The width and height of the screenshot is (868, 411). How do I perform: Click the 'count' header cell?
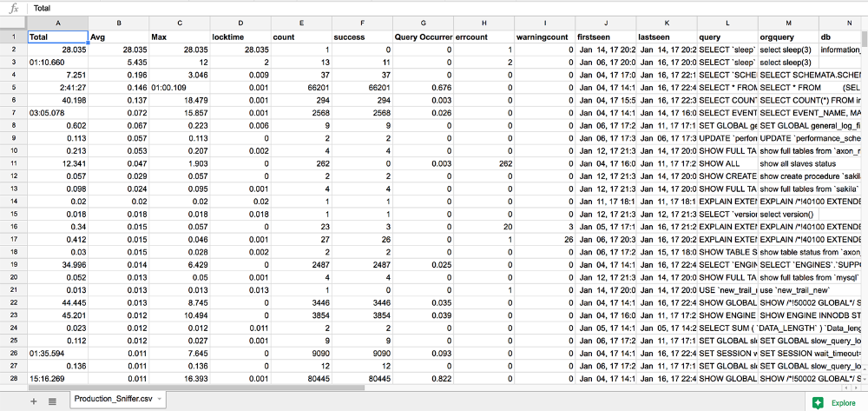point(301,37)
